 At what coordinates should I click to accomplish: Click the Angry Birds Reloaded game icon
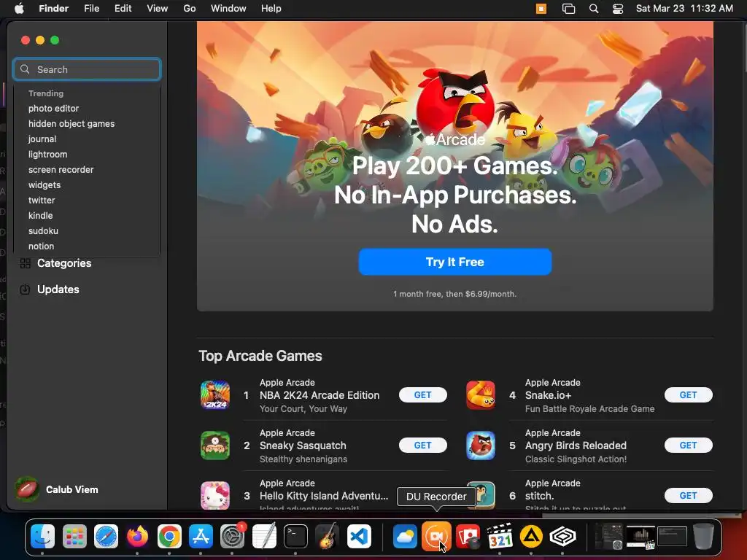point(481,446)
